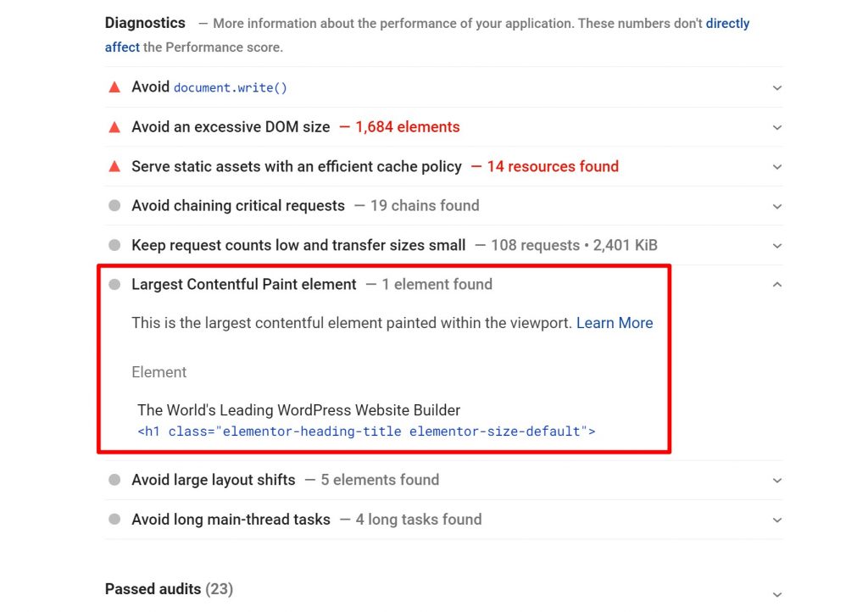Click red triangle next to excessive DOM size
Image resolution: width=868 pixels, height=612 pixels.
[x=114, y=127]
